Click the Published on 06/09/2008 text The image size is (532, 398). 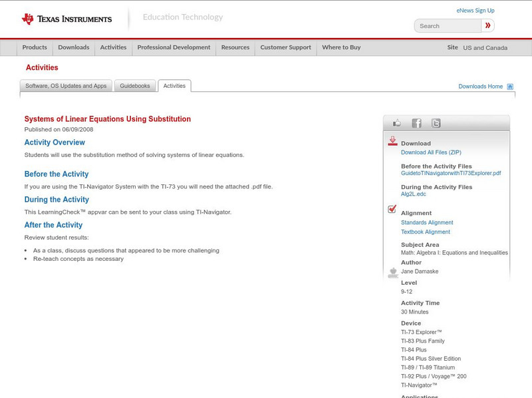point(59,129)
